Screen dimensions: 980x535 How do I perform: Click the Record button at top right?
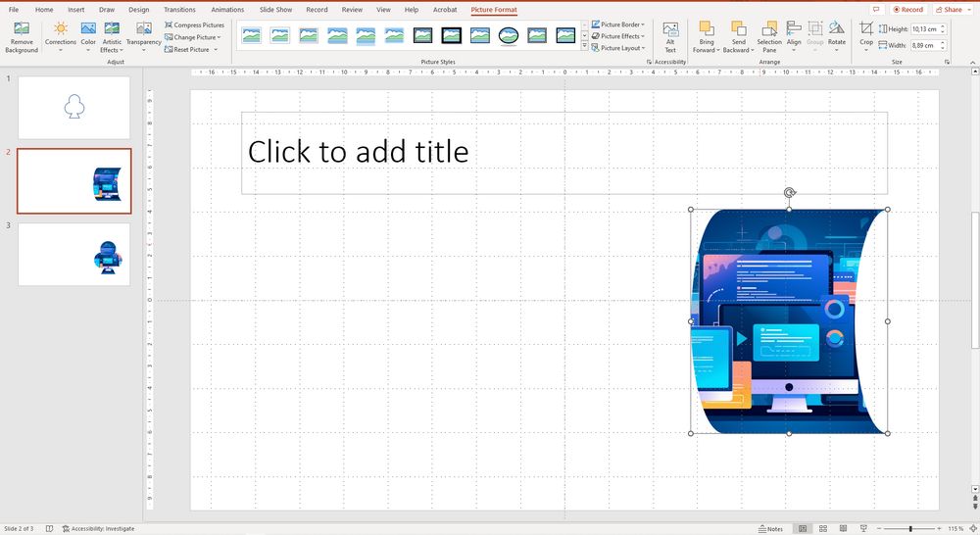[x=908, y=10]
